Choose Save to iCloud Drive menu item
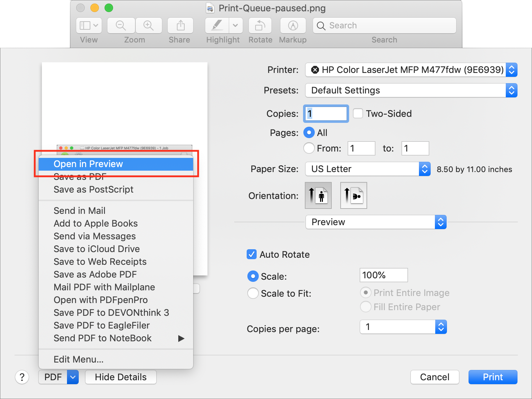Image resolution: width=532 pixels, height=399 pixels. [116, 249]
